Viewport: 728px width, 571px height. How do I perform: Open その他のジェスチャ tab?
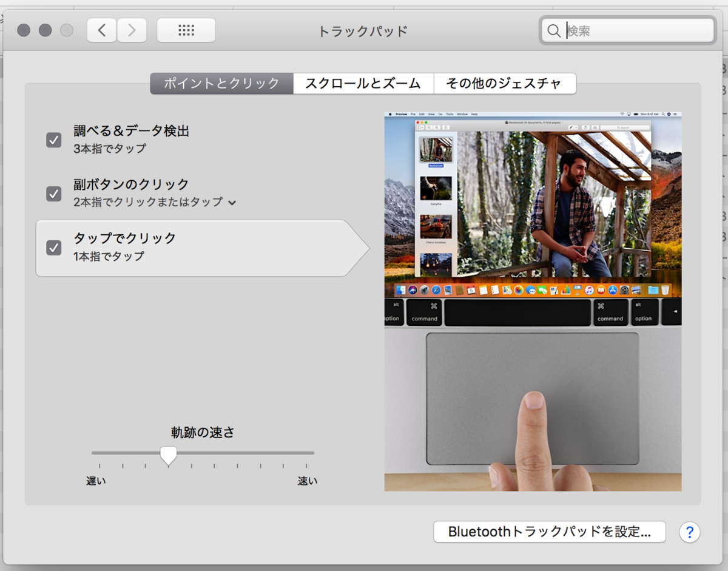pos(505,84)
